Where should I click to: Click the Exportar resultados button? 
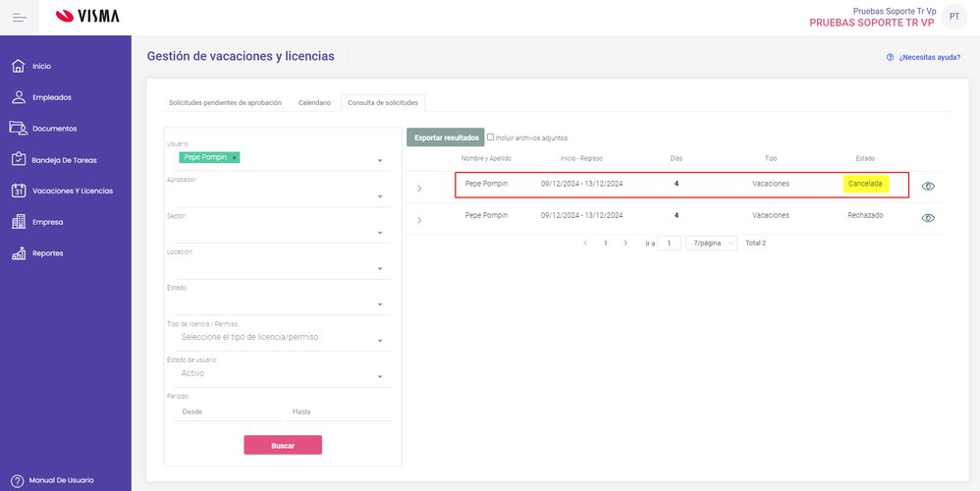coord(446,137)
